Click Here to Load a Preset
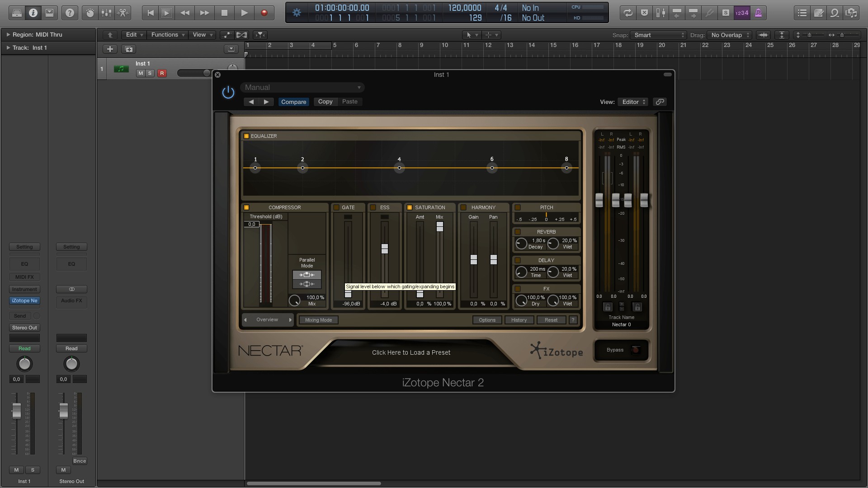Viewport: 868px width, 488px height. (x=411, y=352)
